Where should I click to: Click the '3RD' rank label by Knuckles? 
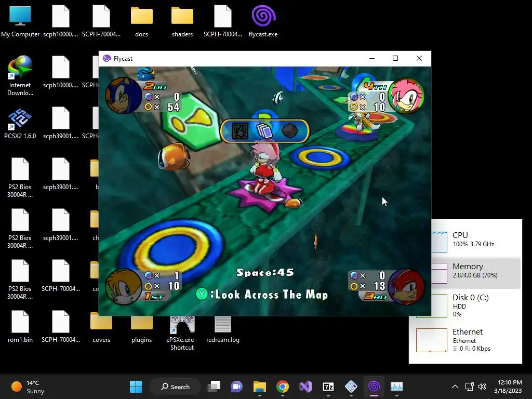point(375,297)
